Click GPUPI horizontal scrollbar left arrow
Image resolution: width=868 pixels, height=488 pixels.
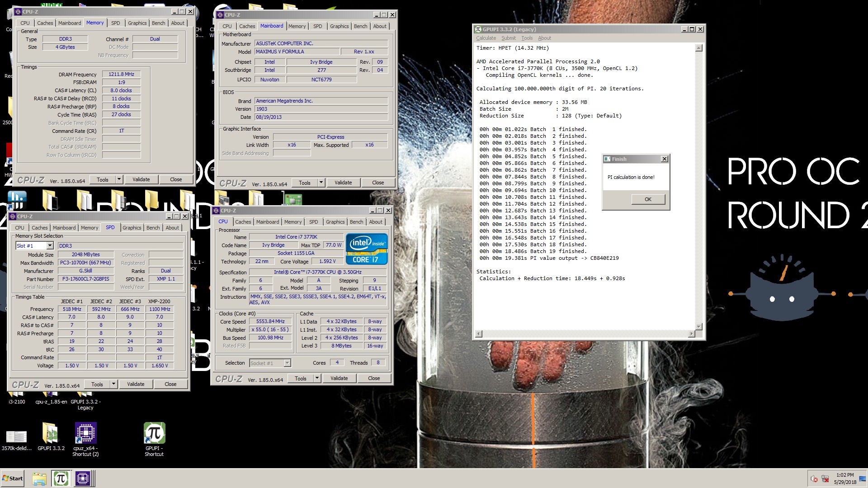pyautogui.click(x=479, y=334)
